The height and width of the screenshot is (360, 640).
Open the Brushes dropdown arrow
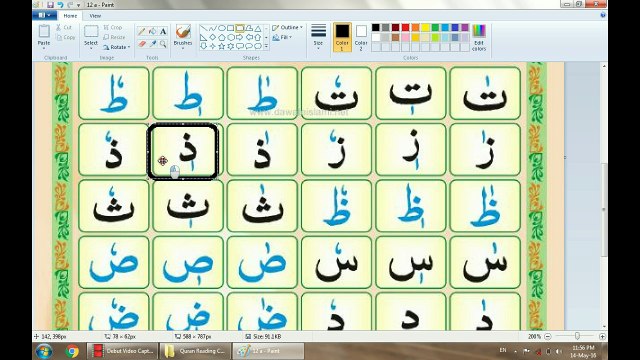[183, 49]
